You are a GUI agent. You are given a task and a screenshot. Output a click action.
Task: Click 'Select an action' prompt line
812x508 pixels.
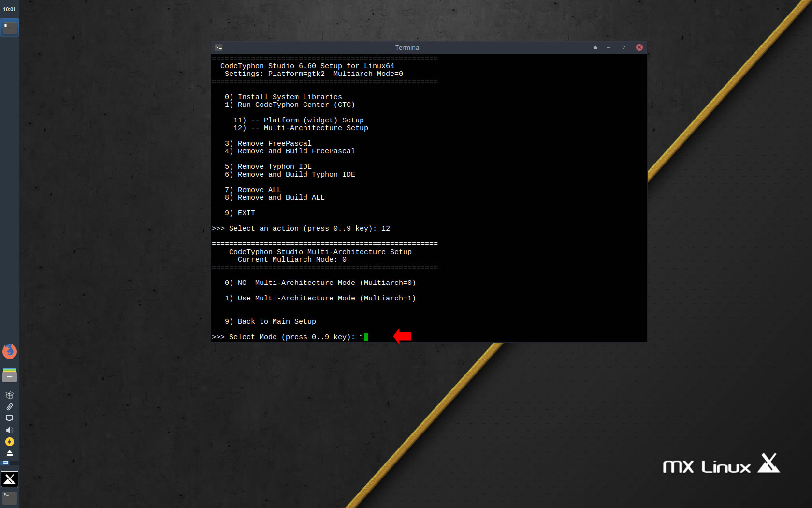(x=301, y=229)
